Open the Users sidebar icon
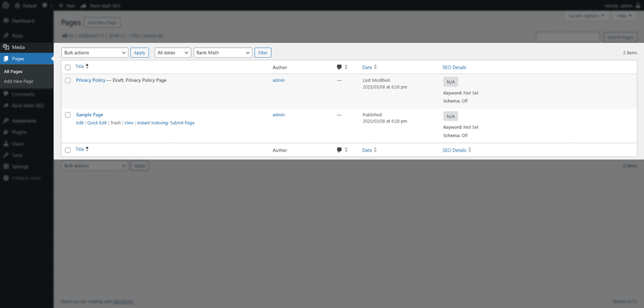Screen dimensions: 644x308 [x=6, y=144]
